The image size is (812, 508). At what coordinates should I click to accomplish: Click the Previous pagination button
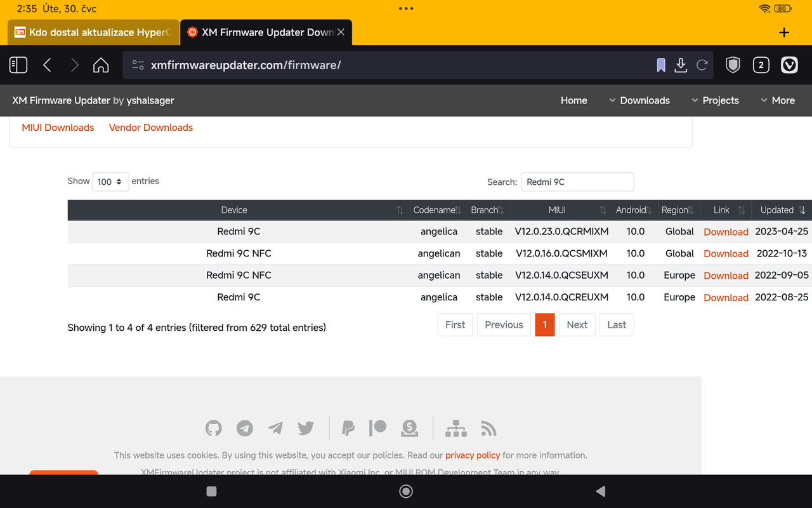[x=504, y=324]
